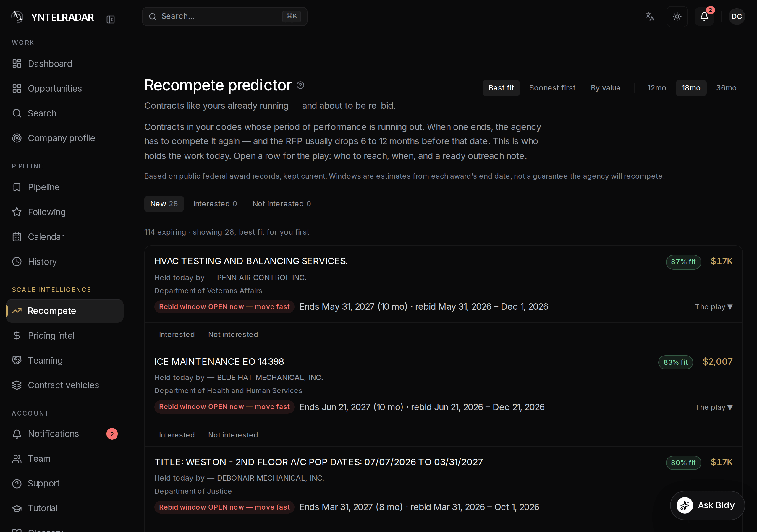Click the History clock icon

17,261
